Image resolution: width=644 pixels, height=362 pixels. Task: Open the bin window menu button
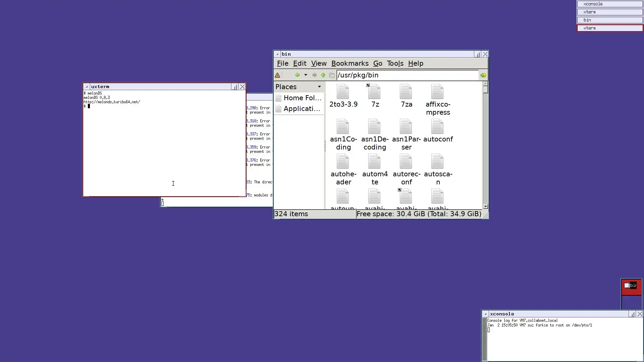coord(277,54)
